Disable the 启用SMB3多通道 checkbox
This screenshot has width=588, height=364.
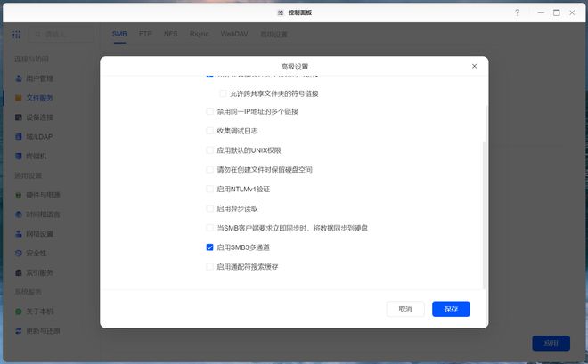coord(209,247)
